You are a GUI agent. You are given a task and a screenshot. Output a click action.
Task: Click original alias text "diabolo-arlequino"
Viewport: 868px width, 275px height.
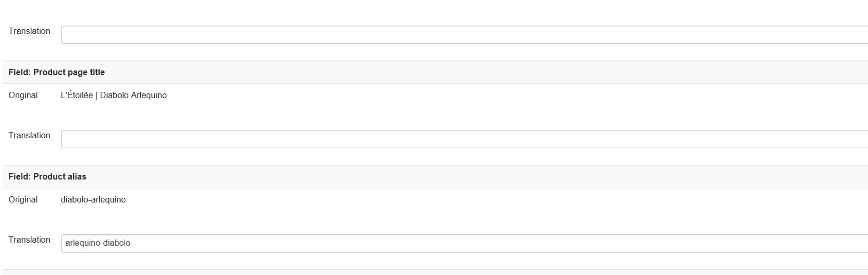pos(93,200)
